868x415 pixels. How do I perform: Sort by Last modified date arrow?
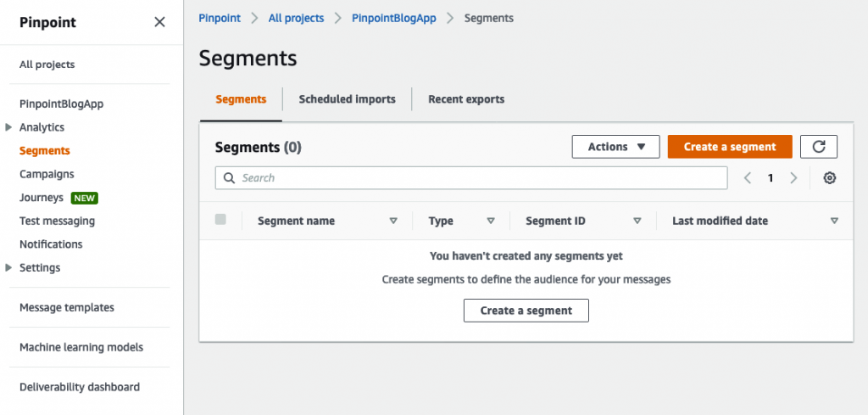pyautogui.click(x=834, y=221)
